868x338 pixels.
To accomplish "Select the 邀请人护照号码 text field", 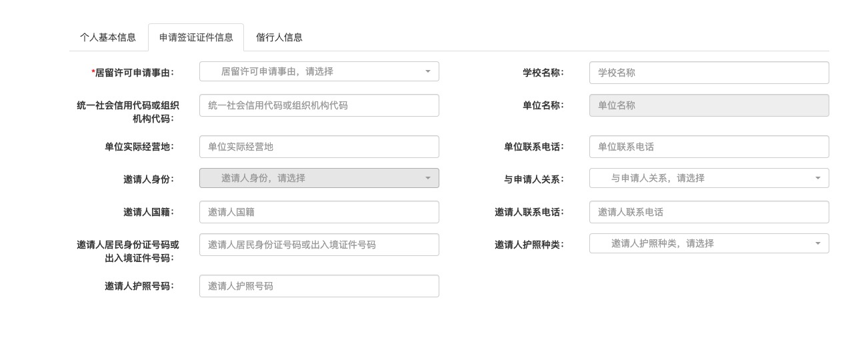I will tap(319, 286).
